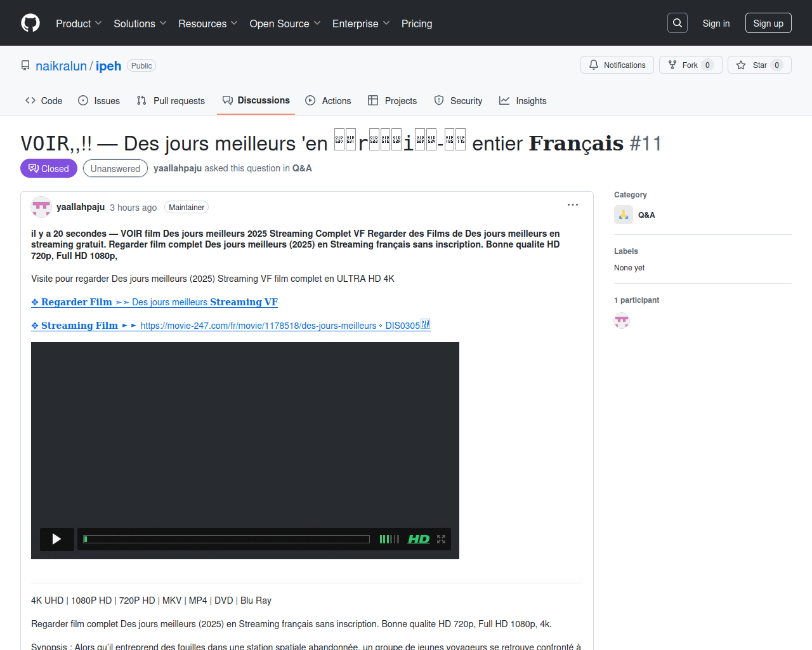The width and height of the screenshot is (812, 650).
Task: Click yaallahpaju avatar beside the post
Action: point(41,207)
